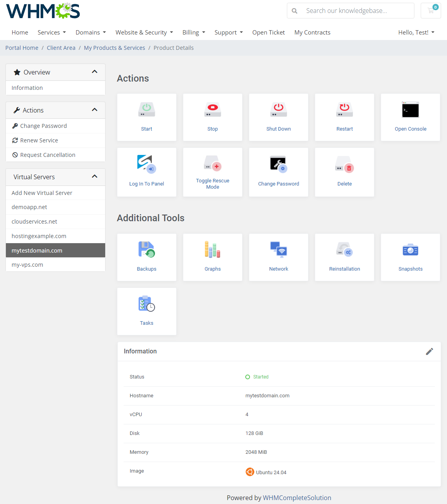Open Ticket from the navigation bar
Image resolution: width=447 pixels, height=504 pixels.
[x=268, y=32]
